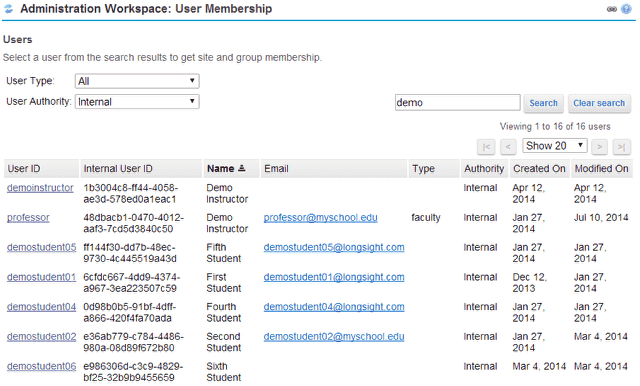The height and width of the screenshot is (386, 640).
Task: Click internal ID starting '6cfdc667-4dd9-4374'
Action: pos(131,283)
